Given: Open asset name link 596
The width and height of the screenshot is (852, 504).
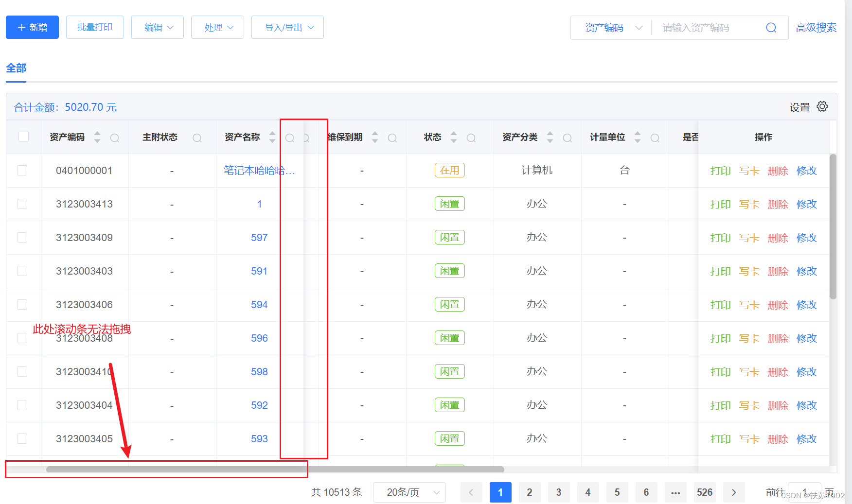Looking at the screenshot, I should (259, 338).
